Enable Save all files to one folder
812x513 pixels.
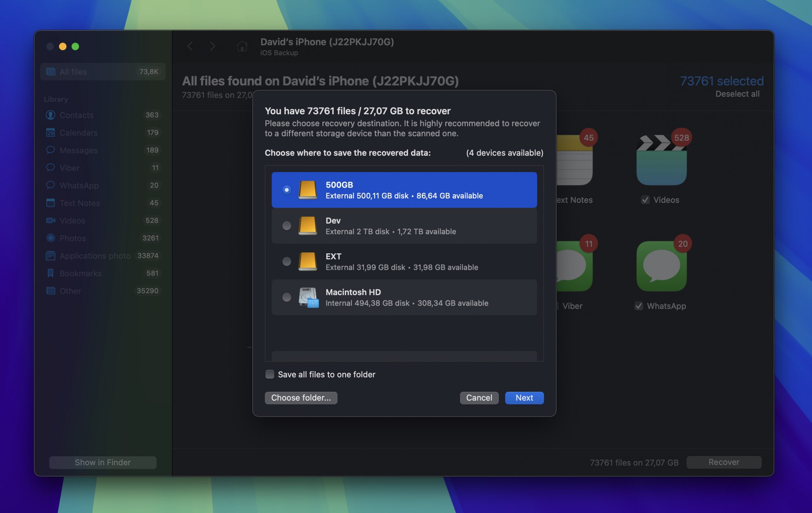point(269,374)
